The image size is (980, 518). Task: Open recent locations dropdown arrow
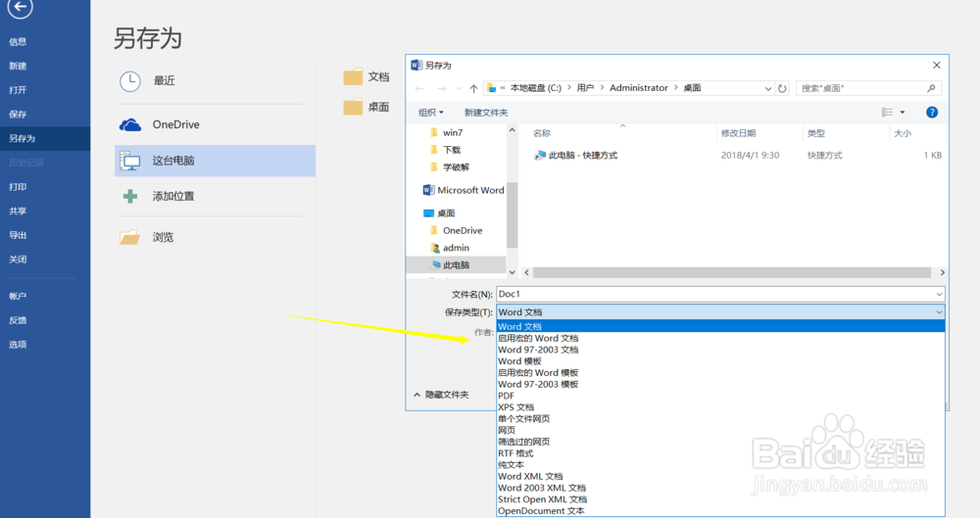(459, 89)
